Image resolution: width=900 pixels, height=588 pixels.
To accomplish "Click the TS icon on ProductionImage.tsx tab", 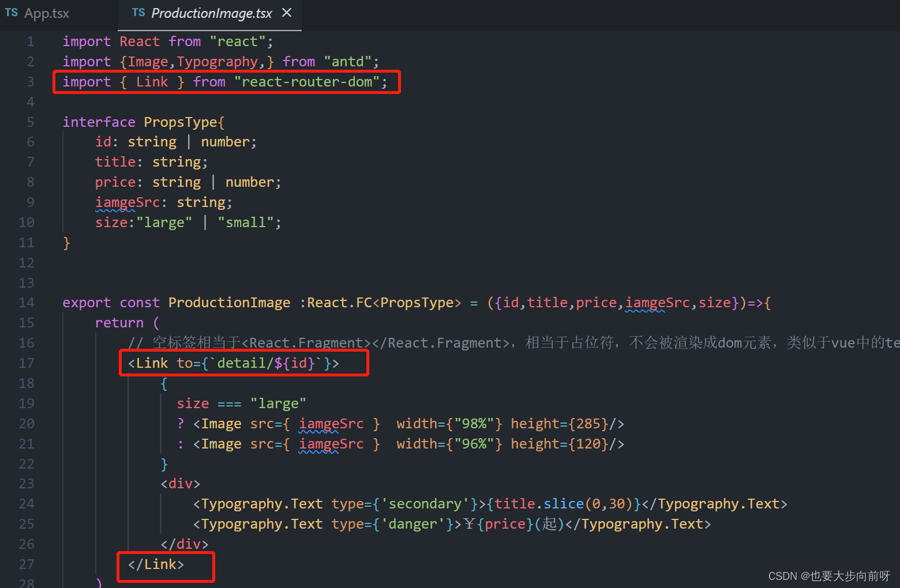I will coord(138,12).
